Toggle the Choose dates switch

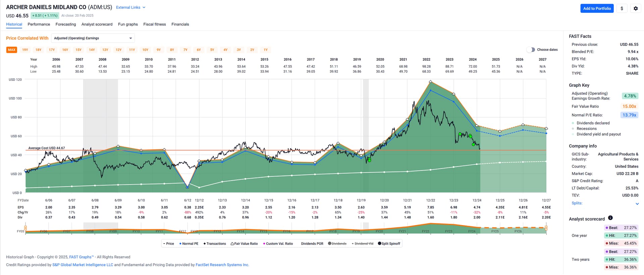point(531,50)
